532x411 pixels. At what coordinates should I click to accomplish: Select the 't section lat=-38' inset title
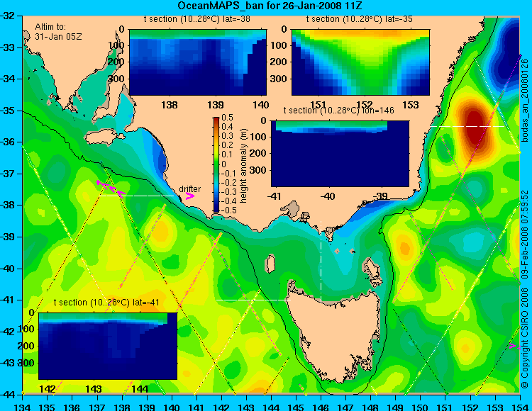pos(197,19)
